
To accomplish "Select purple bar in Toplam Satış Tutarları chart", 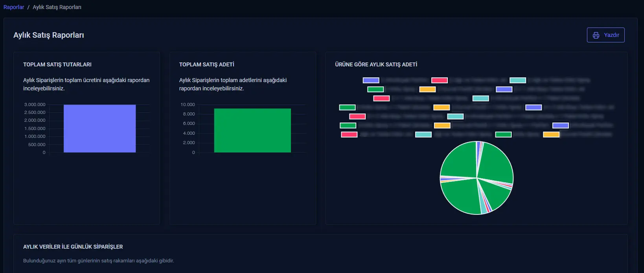I will click(x=99, y=128).
